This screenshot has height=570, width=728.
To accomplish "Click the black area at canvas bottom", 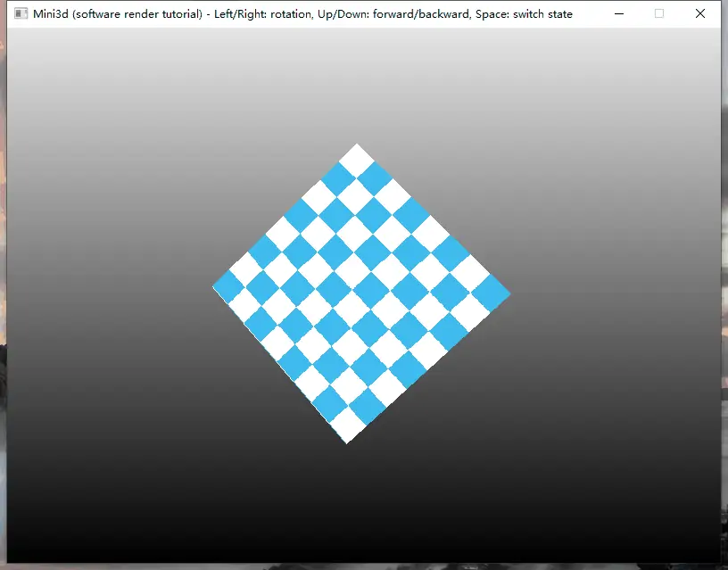I will click(x=357, y=535).
